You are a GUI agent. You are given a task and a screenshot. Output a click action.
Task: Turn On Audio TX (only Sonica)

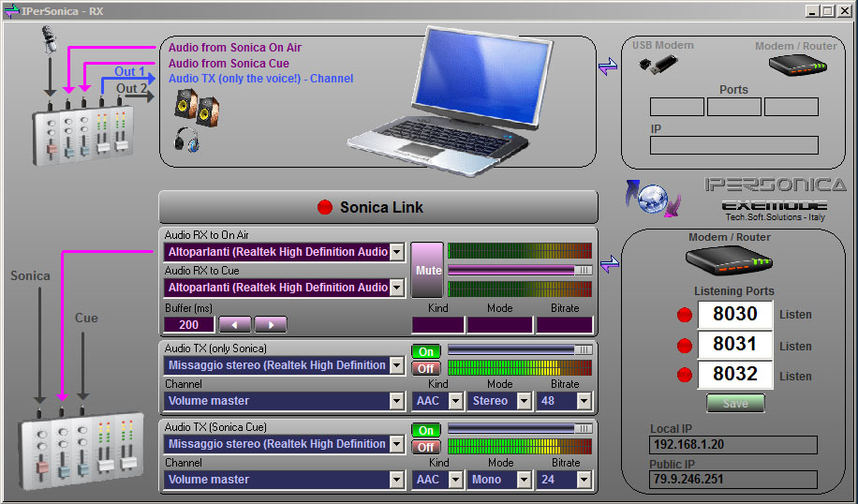click(425, 352)
